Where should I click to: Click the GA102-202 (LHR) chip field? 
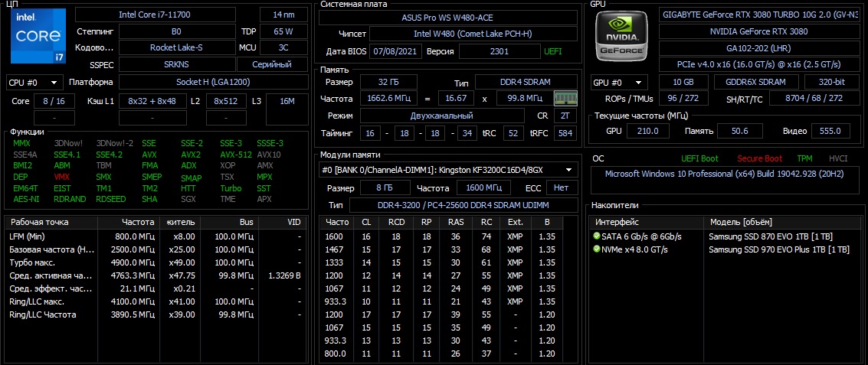[x=759, y=47]
